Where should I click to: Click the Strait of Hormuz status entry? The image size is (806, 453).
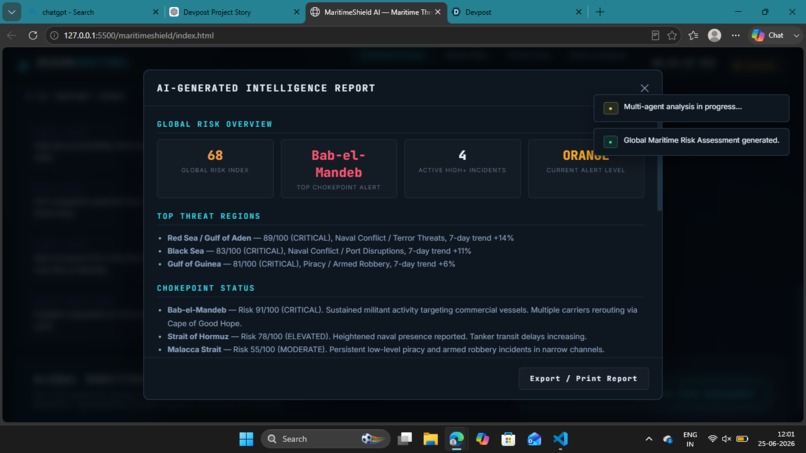click(377, 336)
